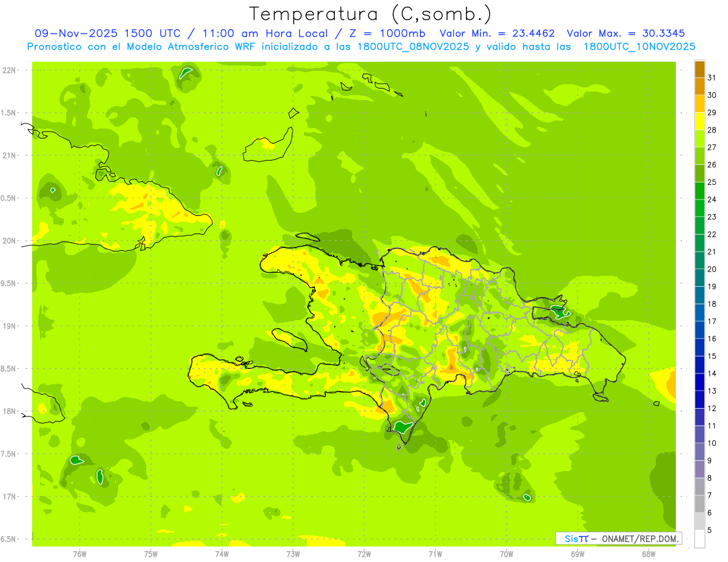Viewport: 728px width, 562px height.
Task: Click the "21N" latitude axis label
Action: (11, 155)
